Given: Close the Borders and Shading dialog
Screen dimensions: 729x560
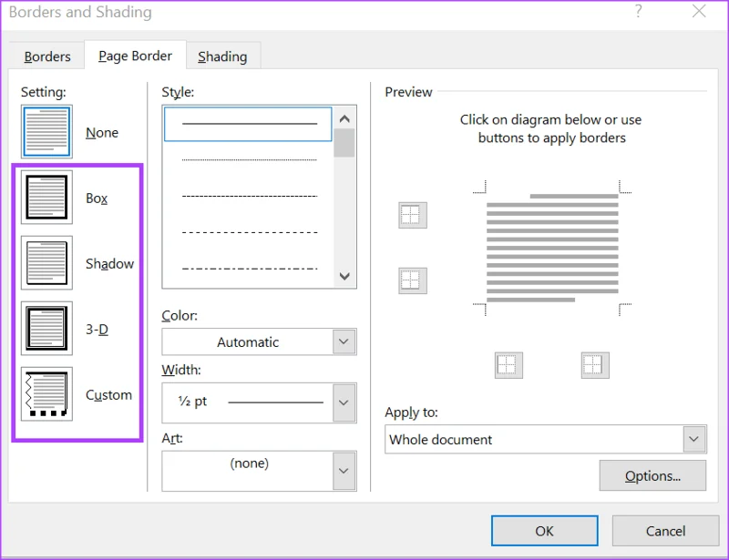Looking at the screenshot, I should point(699,11).
